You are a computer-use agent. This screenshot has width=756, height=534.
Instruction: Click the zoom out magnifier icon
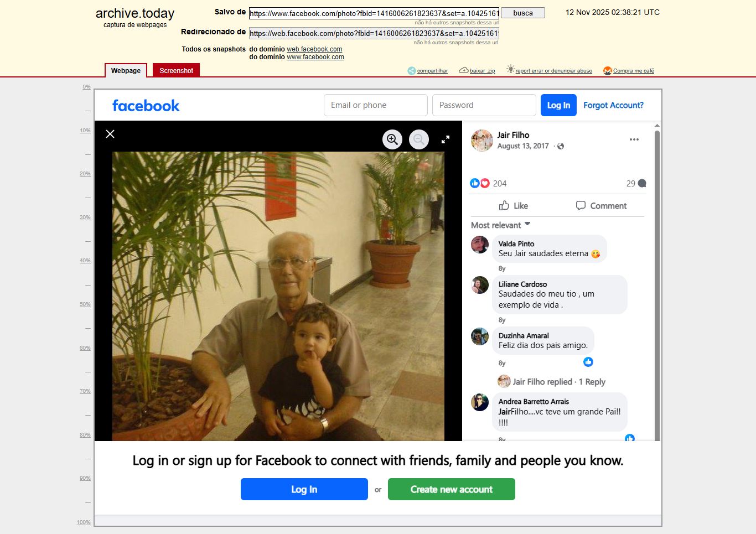click(x=419, y=139)
